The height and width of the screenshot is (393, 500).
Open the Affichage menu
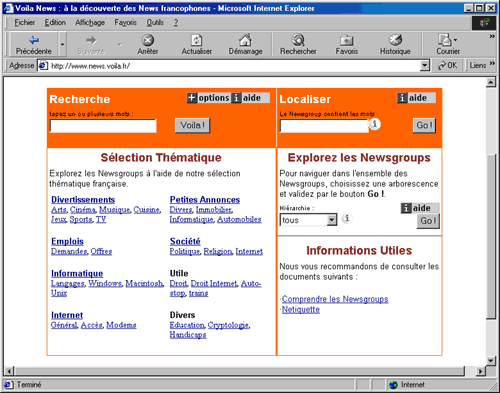90,22
